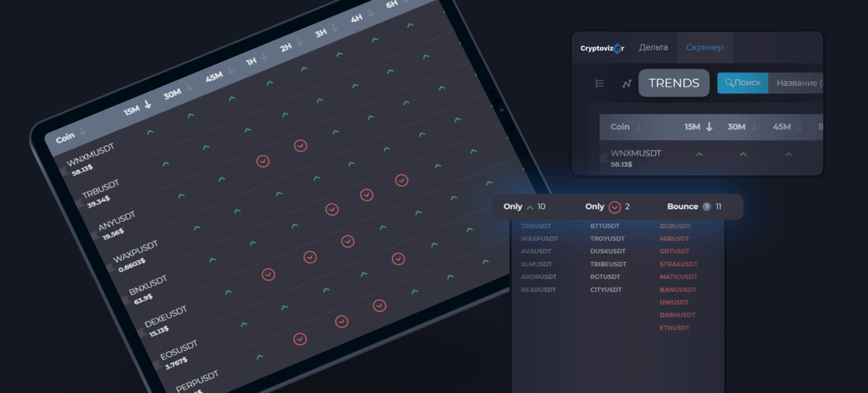
Task: Open the Дельта tab
Action: 654,47
